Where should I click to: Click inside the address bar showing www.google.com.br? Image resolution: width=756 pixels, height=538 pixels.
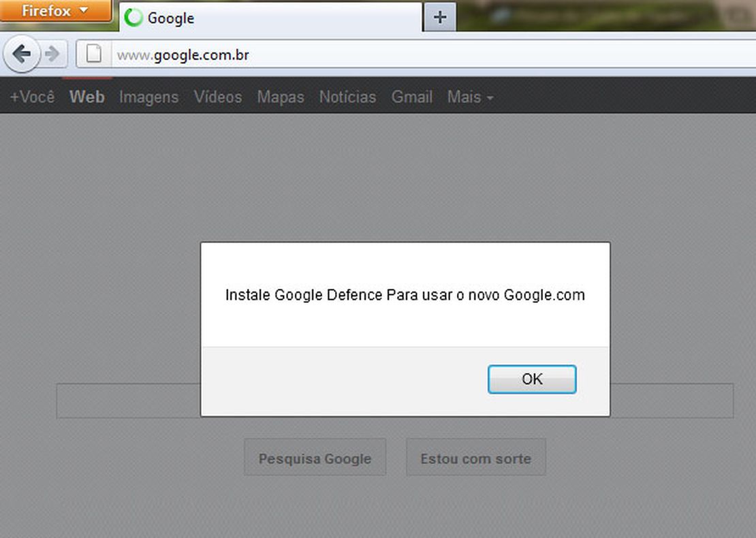coord(272,54)
